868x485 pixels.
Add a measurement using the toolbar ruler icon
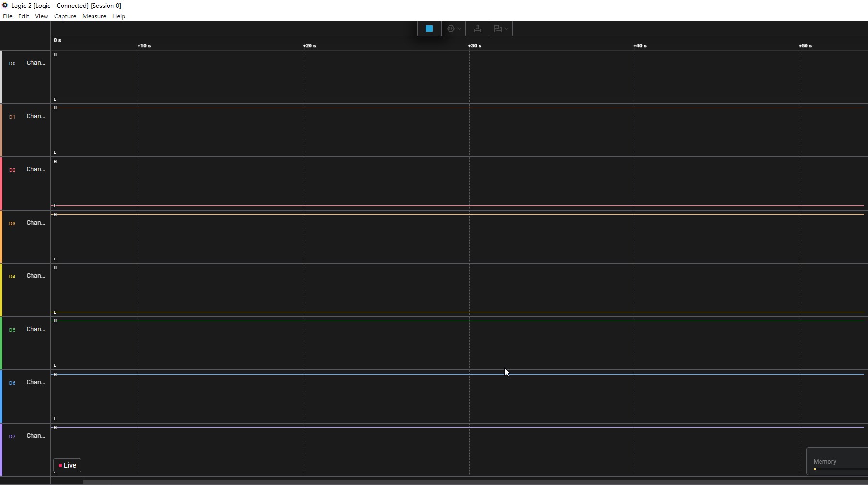pos(478,29)
